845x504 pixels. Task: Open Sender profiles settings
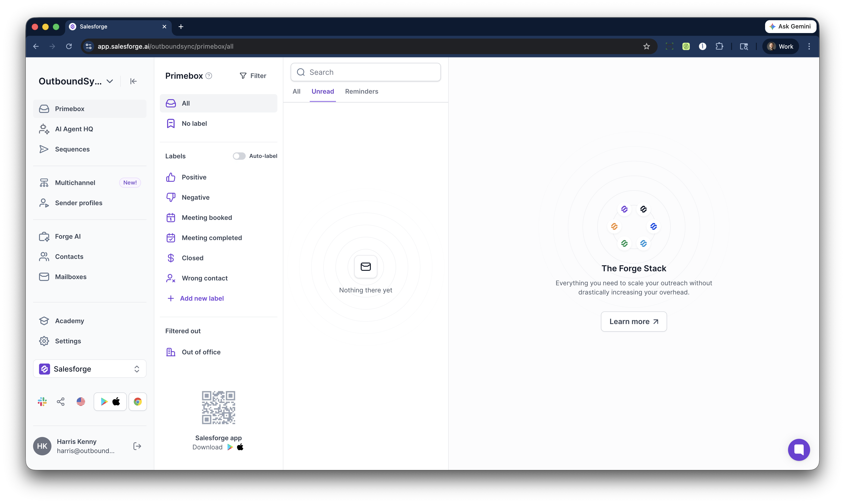tap(79, 203)
